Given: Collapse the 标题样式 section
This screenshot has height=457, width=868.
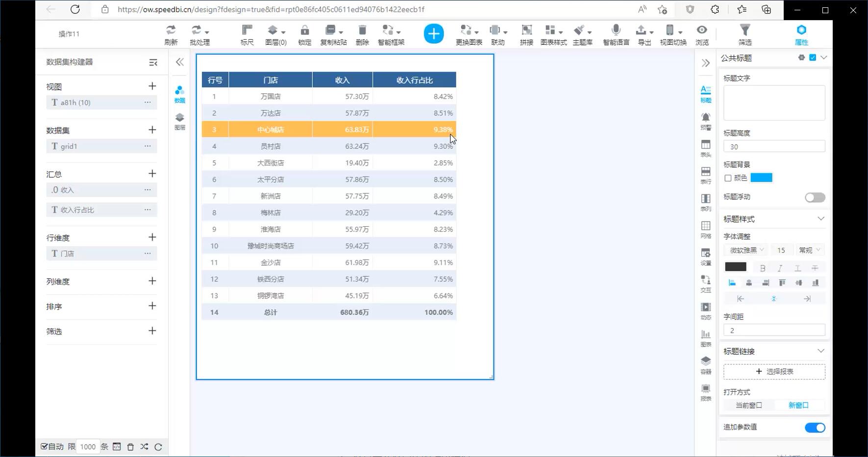Looking at the screenshot, I should pos(820,219).
